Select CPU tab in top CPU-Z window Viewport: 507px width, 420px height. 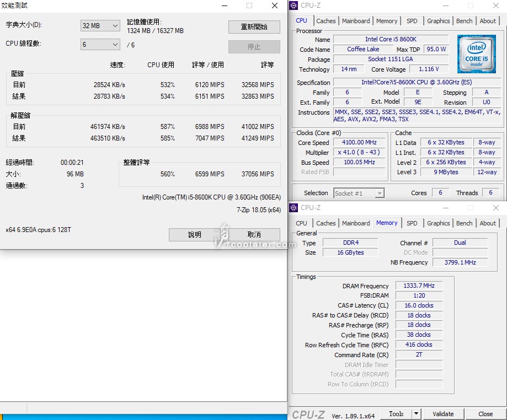[301, 20]
